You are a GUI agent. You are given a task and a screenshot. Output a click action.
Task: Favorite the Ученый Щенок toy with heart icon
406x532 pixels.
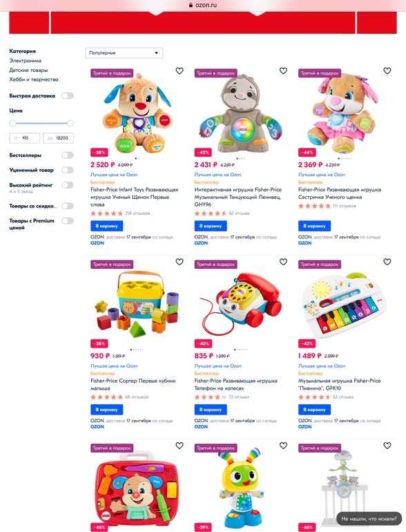tap(180, 71)
